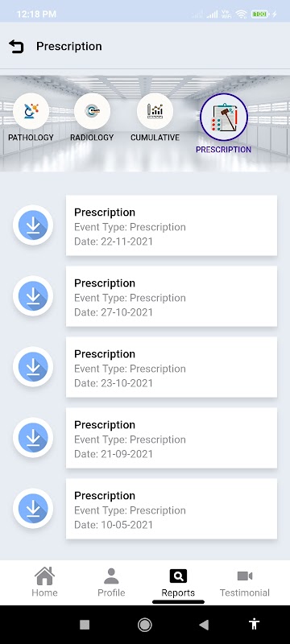Download the prescription dated 10-05-2021

tap(33, 509)
